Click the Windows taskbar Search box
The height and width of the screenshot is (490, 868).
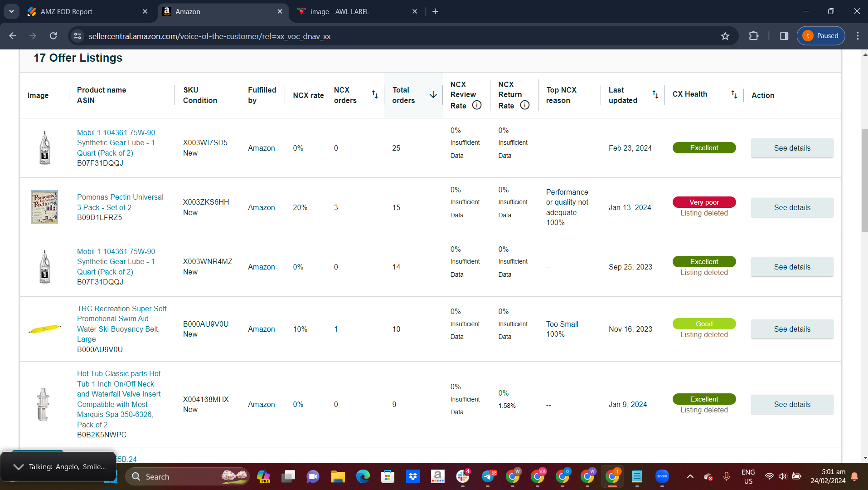pyautogui.click(x=187, y=477)
